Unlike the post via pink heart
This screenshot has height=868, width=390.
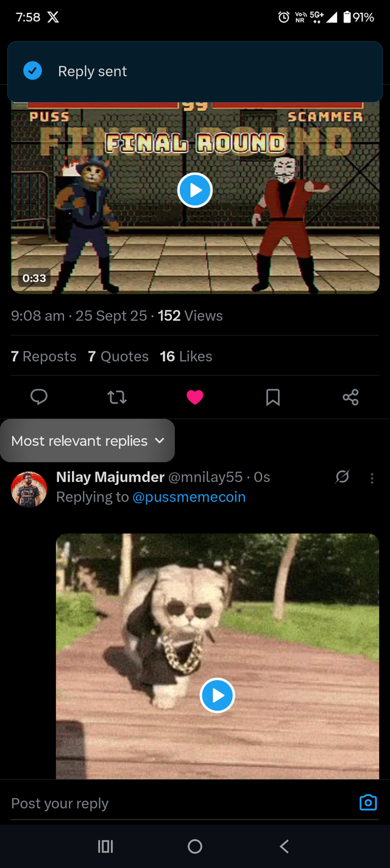point(195,398)
